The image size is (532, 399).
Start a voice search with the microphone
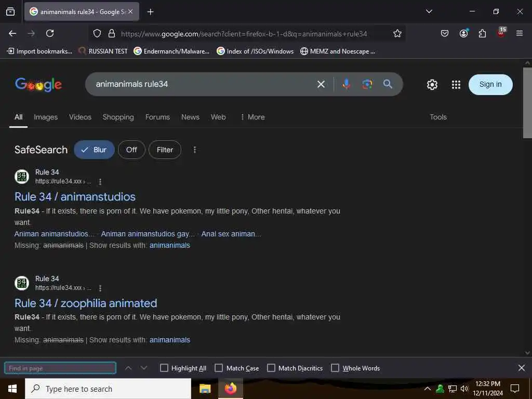(x=346, y=84)
